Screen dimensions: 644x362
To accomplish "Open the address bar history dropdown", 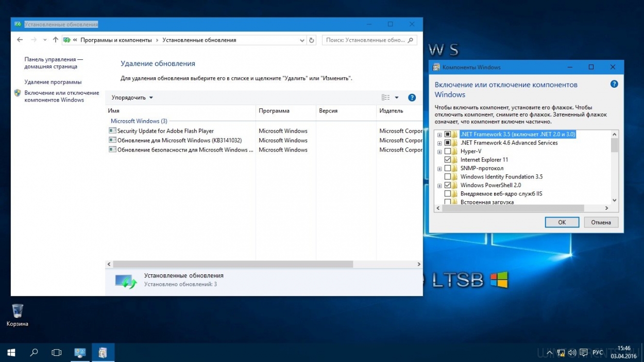I will 302,40.
